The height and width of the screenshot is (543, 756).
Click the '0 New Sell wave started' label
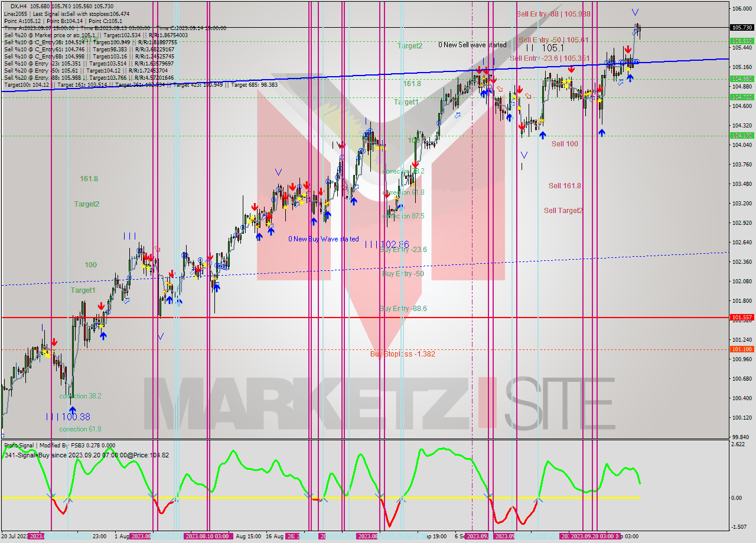coord(472,45)
